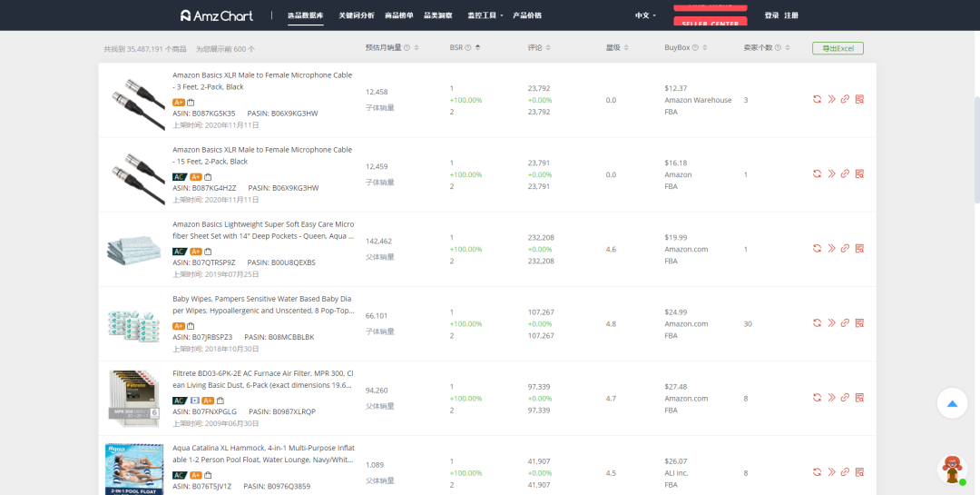Click the SELLER CENTER button
Screen dimensions: 980x495
(x=710, y=23)
